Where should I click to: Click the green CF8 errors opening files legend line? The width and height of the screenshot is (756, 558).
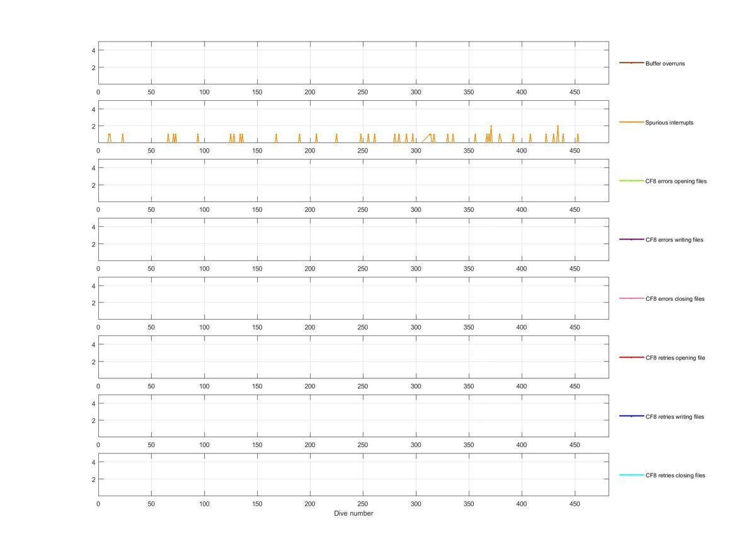(x=631, y=181)
